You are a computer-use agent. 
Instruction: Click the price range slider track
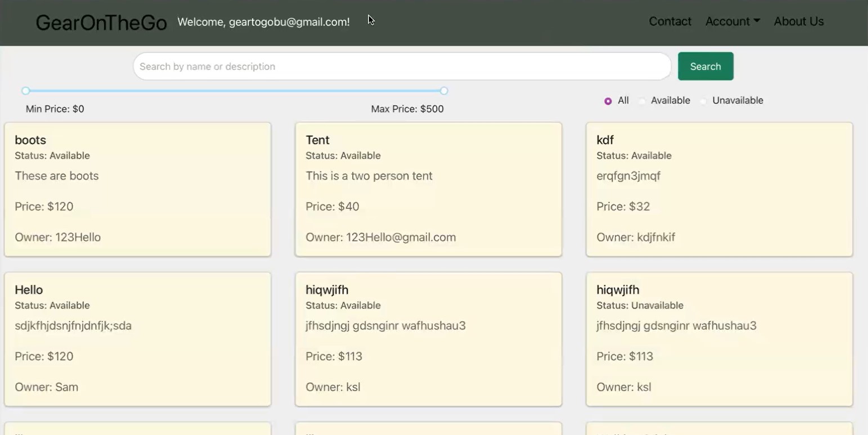pyautogui.click(x=235, y=91)
